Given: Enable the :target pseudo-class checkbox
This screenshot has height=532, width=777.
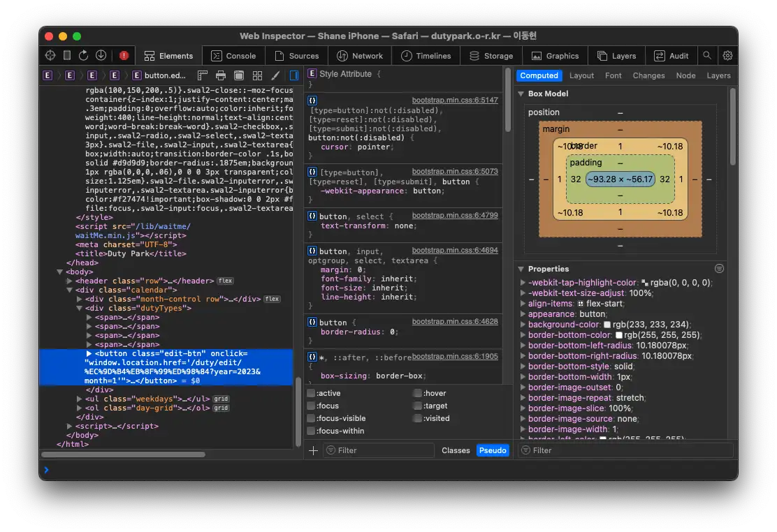Looking at the screenshot, I should (x=417, y=406).
